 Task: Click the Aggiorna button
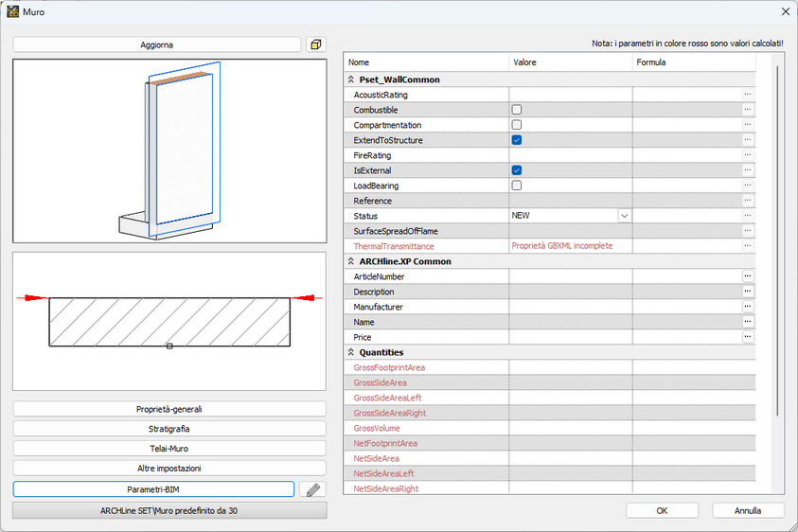pos(157,44)
